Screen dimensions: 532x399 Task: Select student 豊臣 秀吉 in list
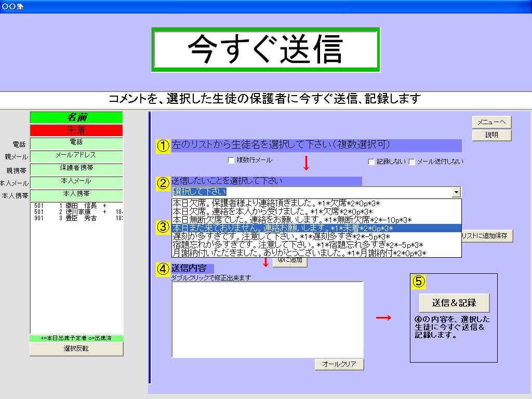click(77, 218)
